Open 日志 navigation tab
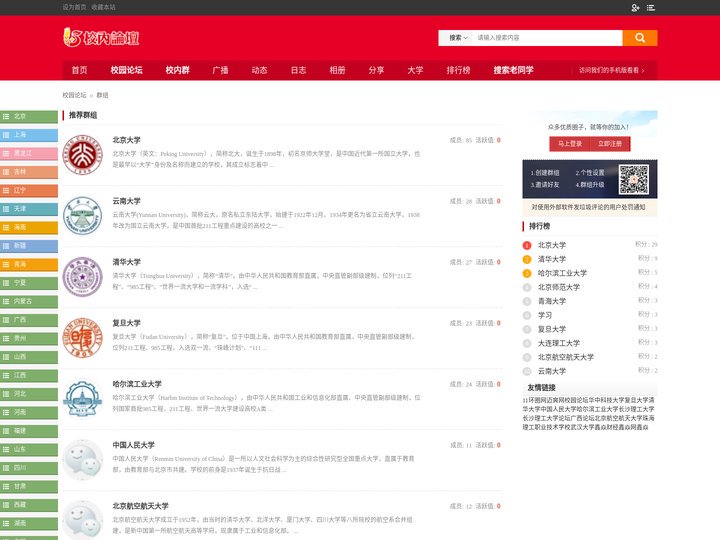This screenshot has width=720, height=540. pyautogui.click(x=298, y=70)
